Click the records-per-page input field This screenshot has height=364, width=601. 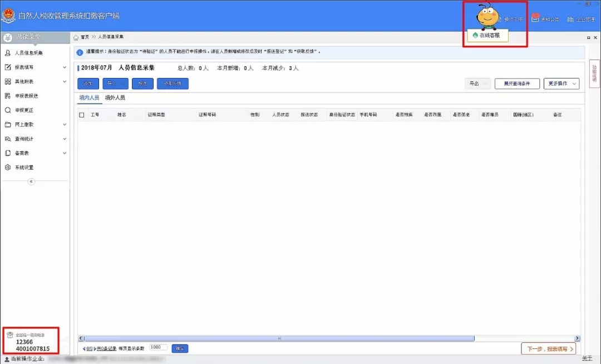click(158, 347)
